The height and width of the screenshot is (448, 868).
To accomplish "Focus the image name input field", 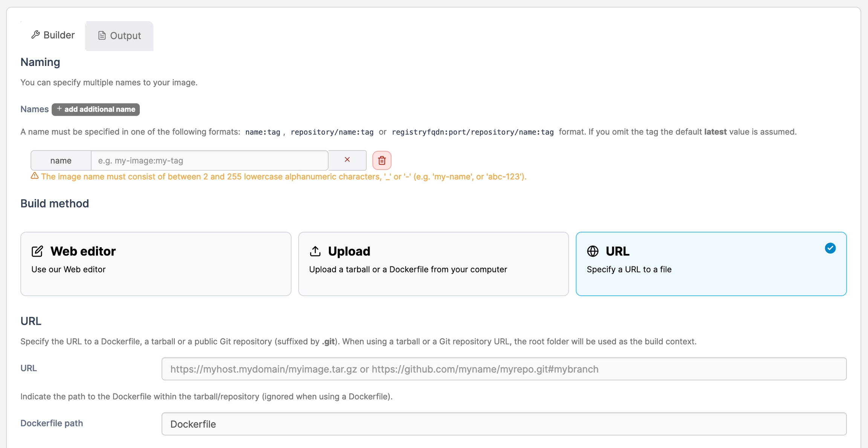I will pos(209,161).
